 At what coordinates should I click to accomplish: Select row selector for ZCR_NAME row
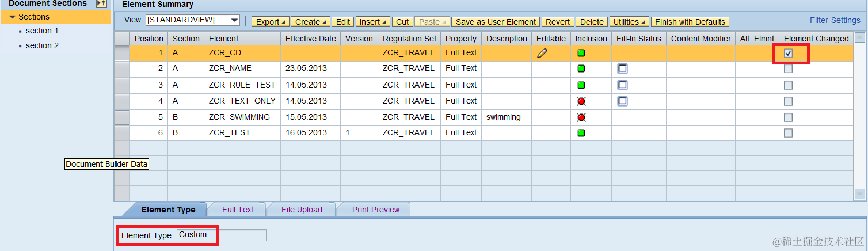click(121, 69)
